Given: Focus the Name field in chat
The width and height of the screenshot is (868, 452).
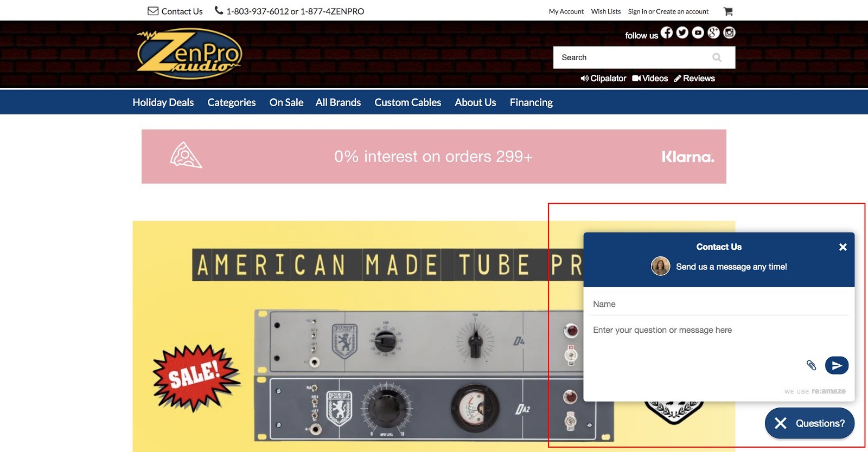Looking at the screenshot, I should click(x=719, y=304).
